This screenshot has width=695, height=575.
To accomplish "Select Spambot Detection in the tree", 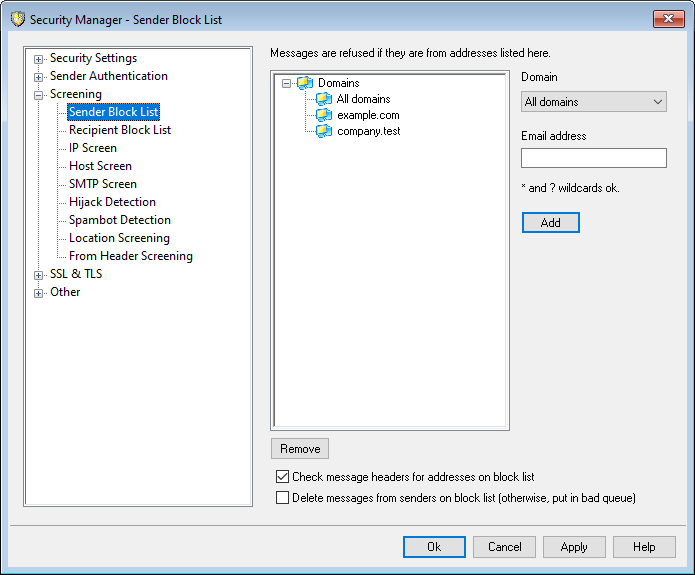I will click(x=120, y=220).
